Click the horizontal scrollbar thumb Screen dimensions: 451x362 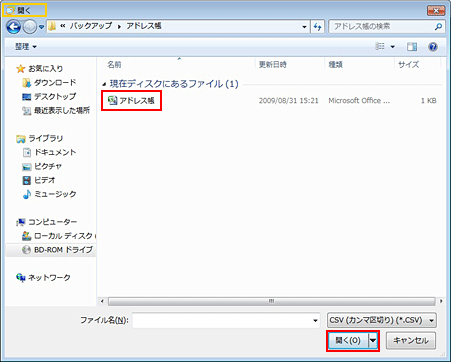272,301
